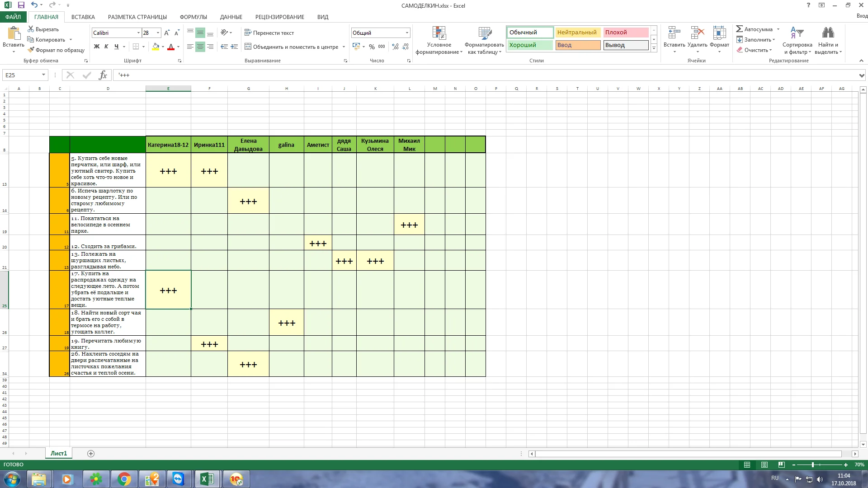Switch to the Insert ribbon tab
This screenshot has height=488, width=868.
83,17
